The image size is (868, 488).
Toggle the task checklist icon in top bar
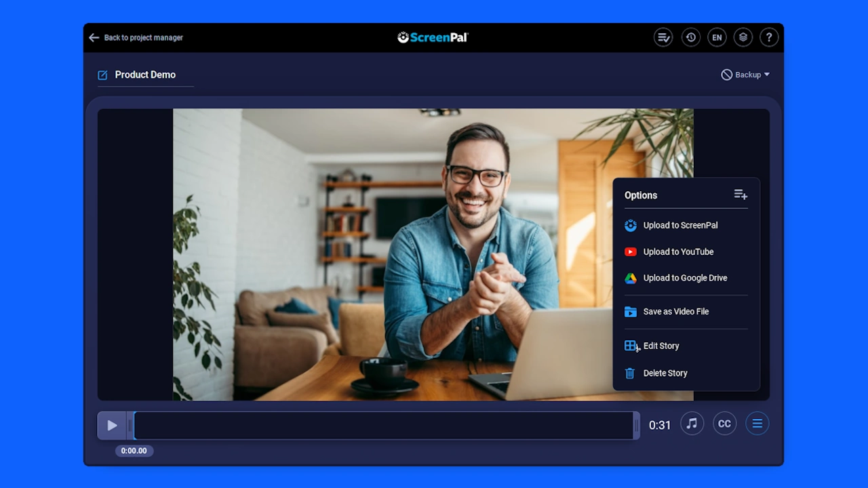click(x=663, y=37)
